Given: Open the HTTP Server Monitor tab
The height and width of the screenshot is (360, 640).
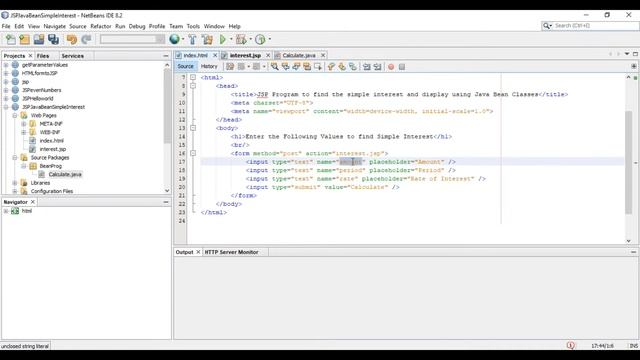Looking at the screenshot, I should pos(231,252).
